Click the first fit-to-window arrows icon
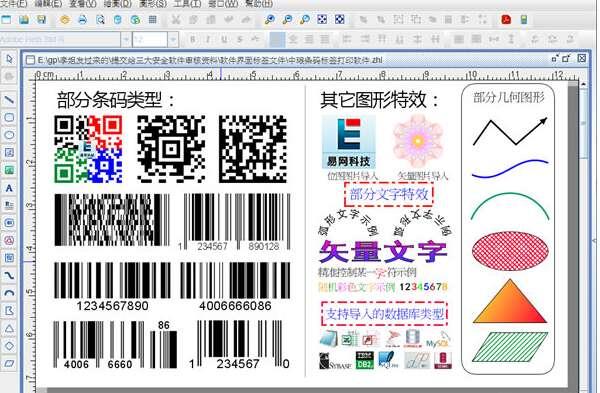The height and width of the screenshot is (393, 600). (322, 19)
